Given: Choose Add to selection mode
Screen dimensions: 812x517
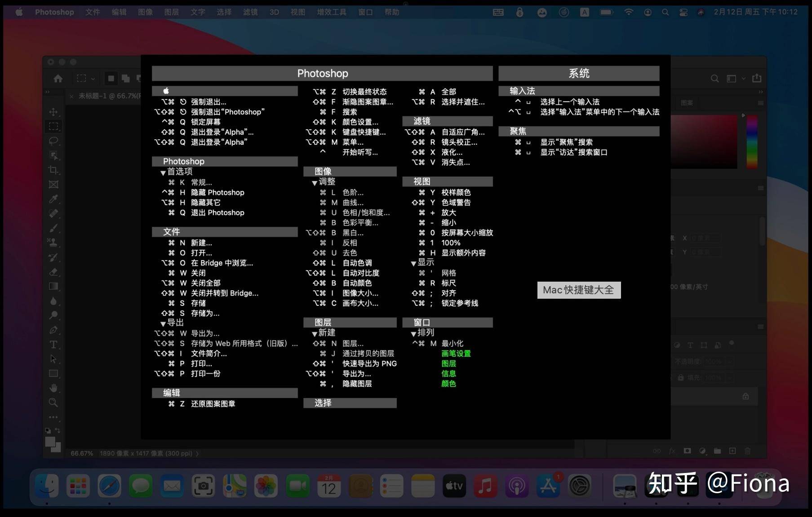Looking at the screenshot, I should [126, 79].
